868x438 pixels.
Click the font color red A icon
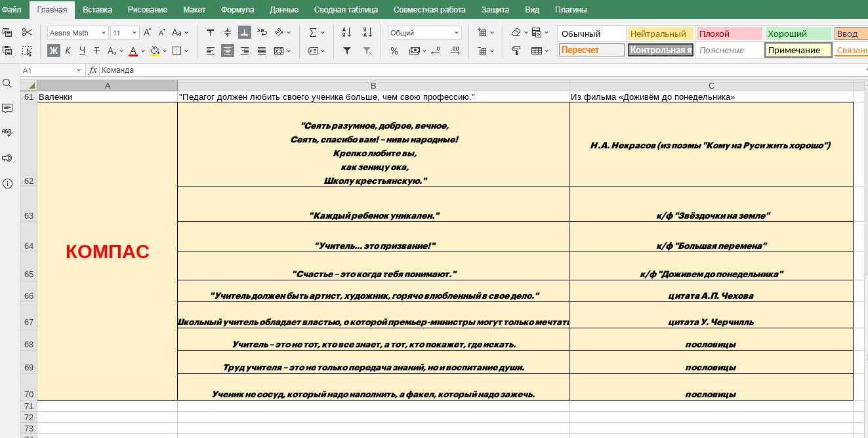[x=133, y=51]
